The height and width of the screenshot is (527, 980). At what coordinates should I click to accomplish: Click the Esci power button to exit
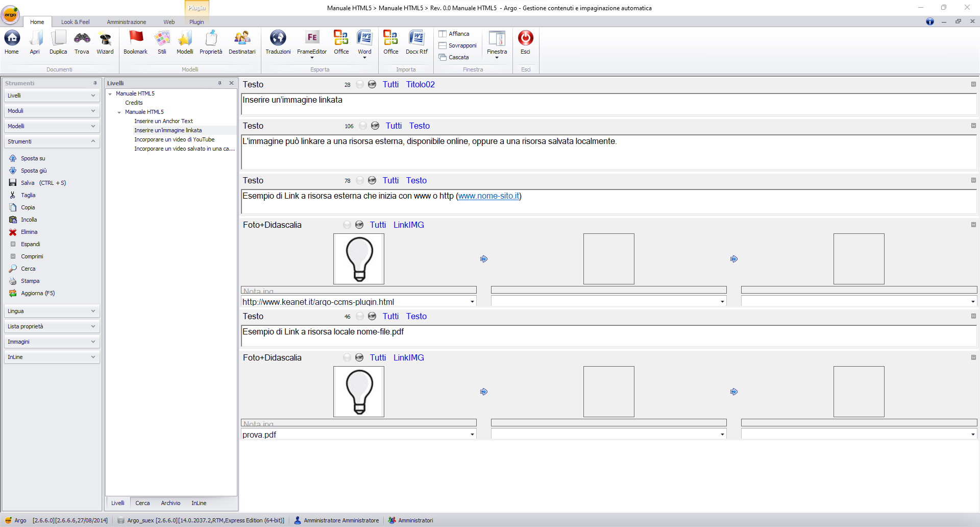(x=525, y=43)
